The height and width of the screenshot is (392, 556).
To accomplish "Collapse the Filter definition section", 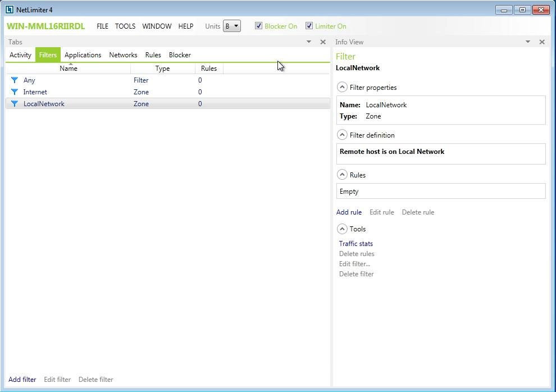I will point(342,135).
